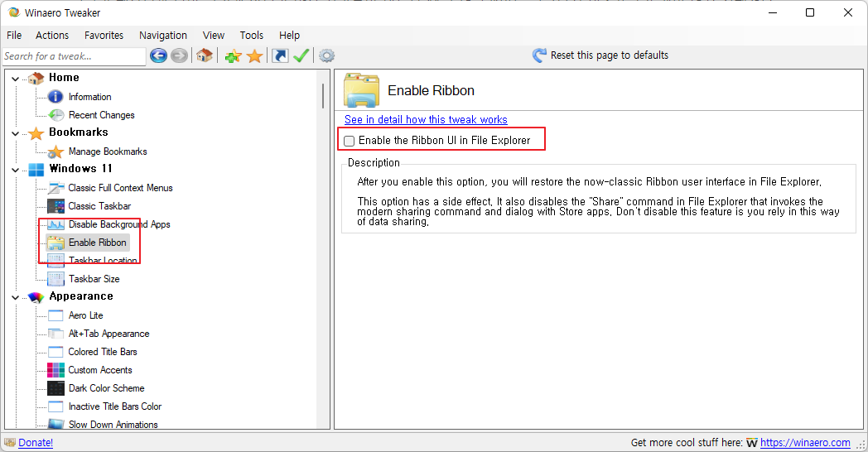This screenshot has height=452, width=868.
Task: Collapse the Bookmarks tree node
Action: coord(16,133)
